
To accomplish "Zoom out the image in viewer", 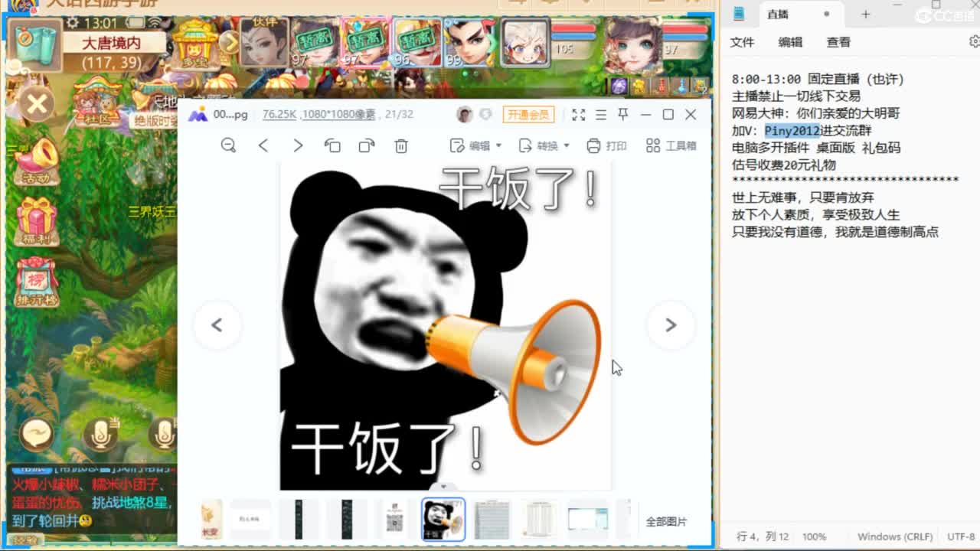I will coord(228,145).
